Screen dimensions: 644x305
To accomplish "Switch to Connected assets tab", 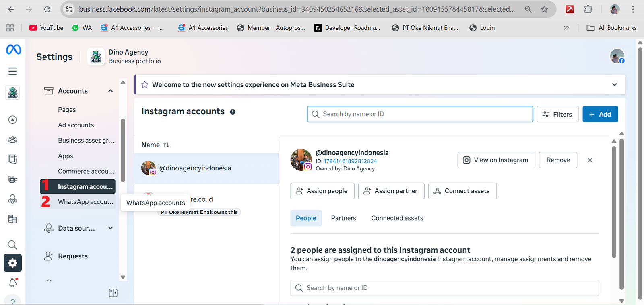I will coord(397,218).
